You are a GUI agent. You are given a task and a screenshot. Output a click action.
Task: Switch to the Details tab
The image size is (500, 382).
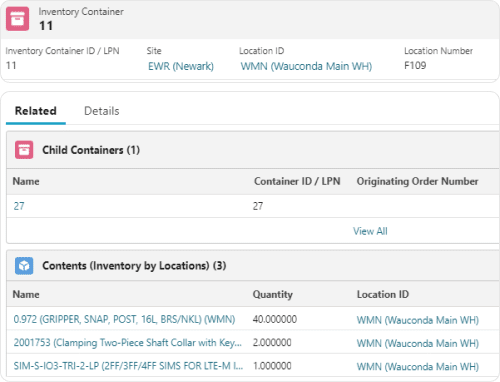pos(102,111)
